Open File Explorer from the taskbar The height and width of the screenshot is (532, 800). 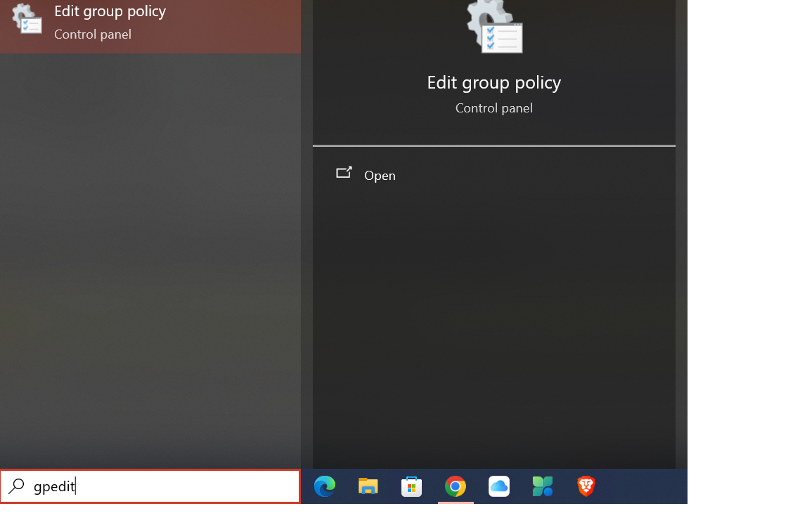click(x=368, y=486)
